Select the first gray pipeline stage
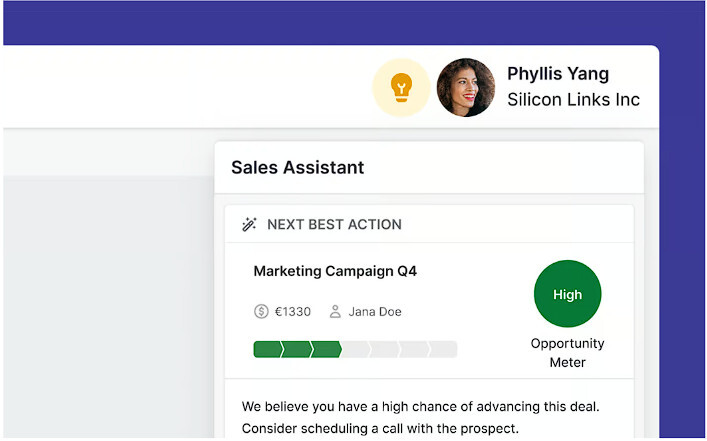 pyautogui.click(x=356, y=349)
